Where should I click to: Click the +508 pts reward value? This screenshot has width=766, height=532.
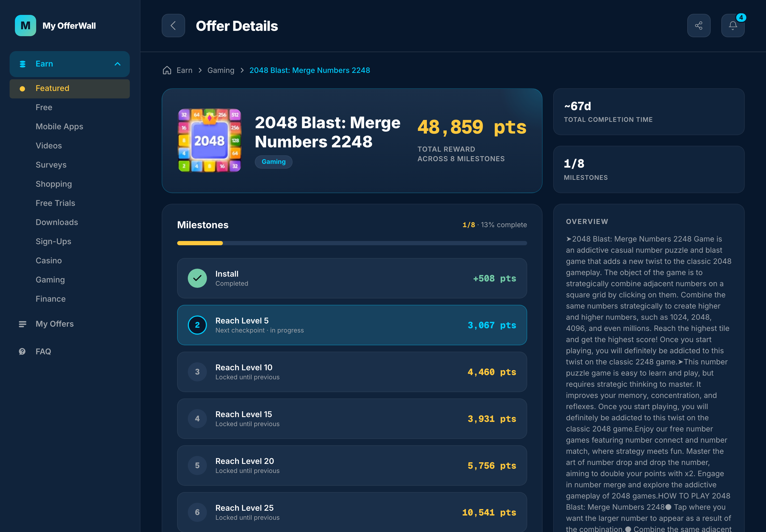[495, 278]
